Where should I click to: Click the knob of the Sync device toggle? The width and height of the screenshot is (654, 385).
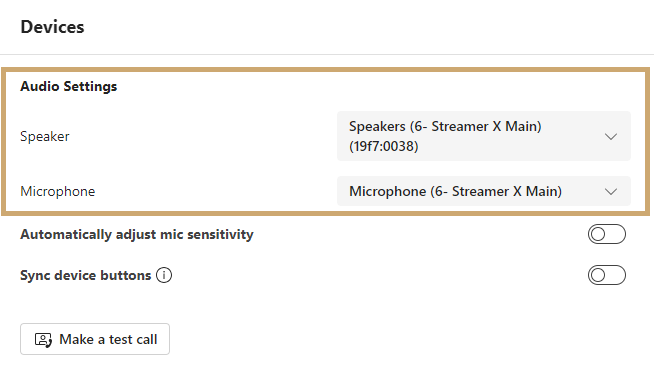[598, 275]
